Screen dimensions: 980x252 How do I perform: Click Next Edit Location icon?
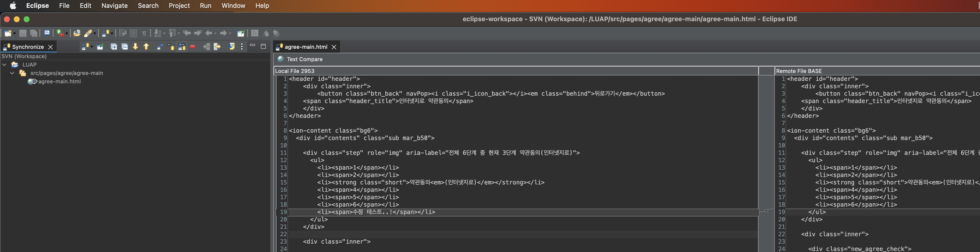(198, 33)
